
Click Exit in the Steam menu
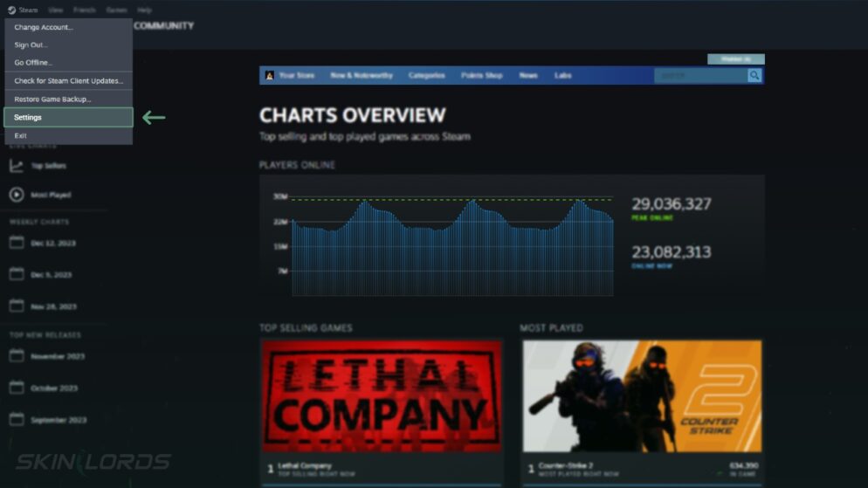[68, 135]
